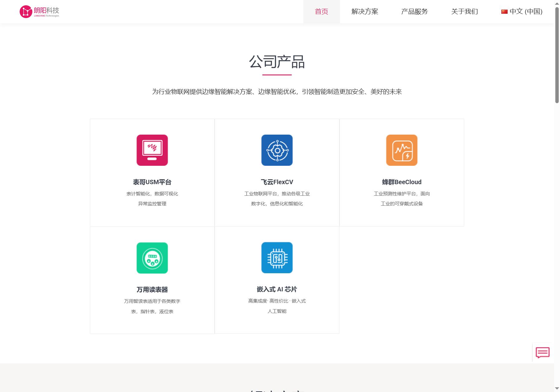Click the text 工业物联网平台，推动各级工业
The width and height of the screenshot is (560, 392).
(x=277, y=194)
